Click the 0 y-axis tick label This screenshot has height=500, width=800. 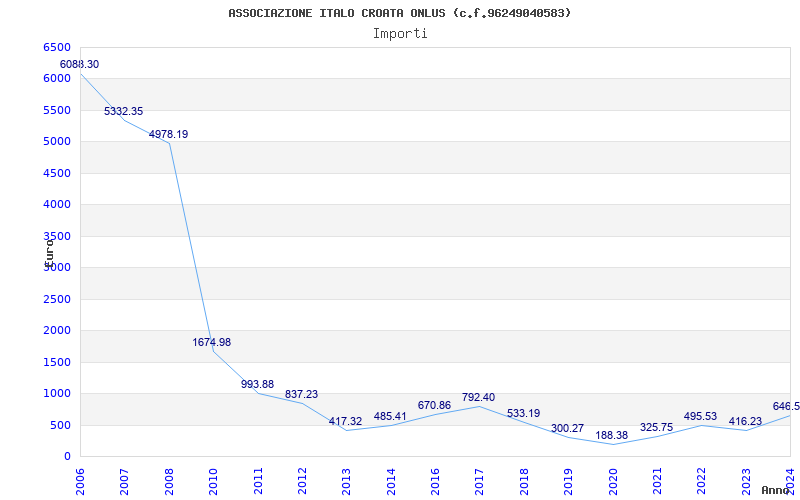67,457
